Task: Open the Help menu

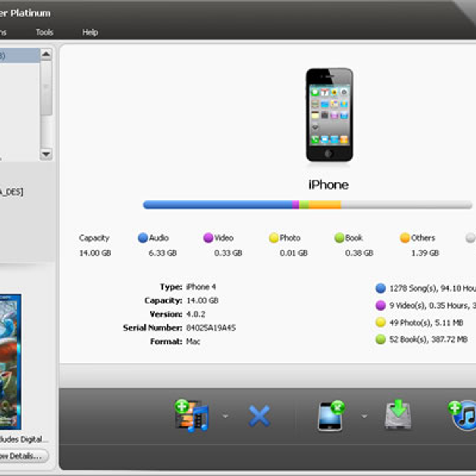Action: (90, 32)
